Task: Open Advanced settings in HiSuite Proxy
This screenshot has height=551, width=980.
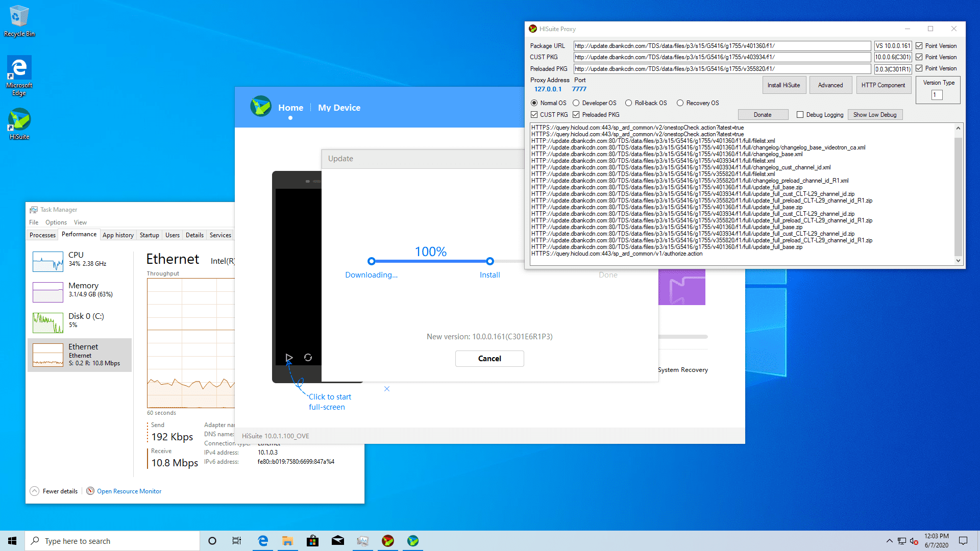Action: (830, 85)
